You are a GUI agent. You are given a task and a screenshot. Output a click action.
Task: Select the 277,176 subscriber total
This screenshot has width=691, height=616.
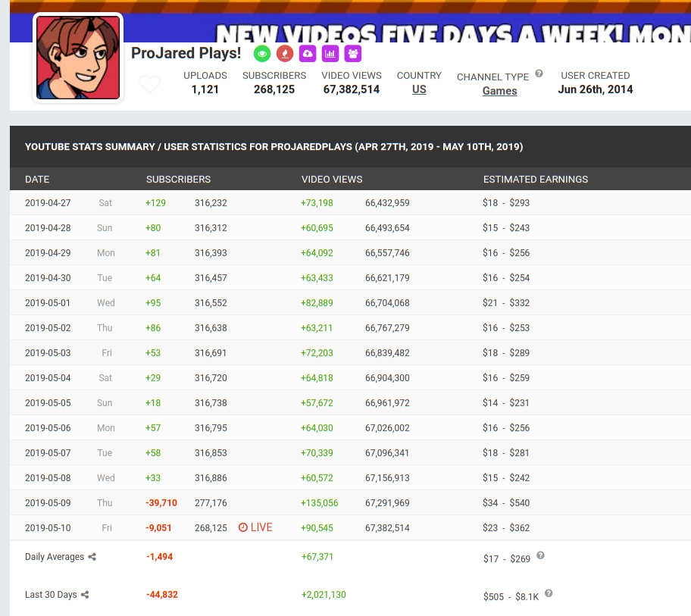(211, 503)
